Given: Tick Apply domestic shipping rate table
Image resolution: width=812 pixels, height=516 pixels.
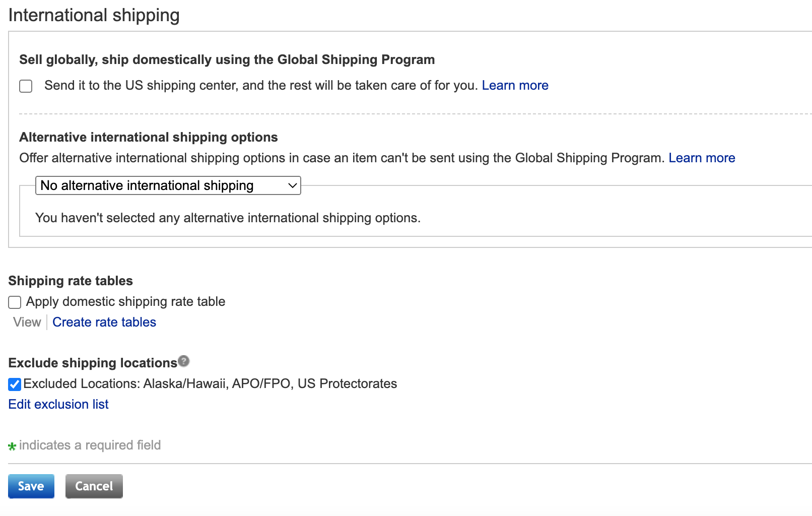Looking at the screenshot, I should click(x=15, y=302).
